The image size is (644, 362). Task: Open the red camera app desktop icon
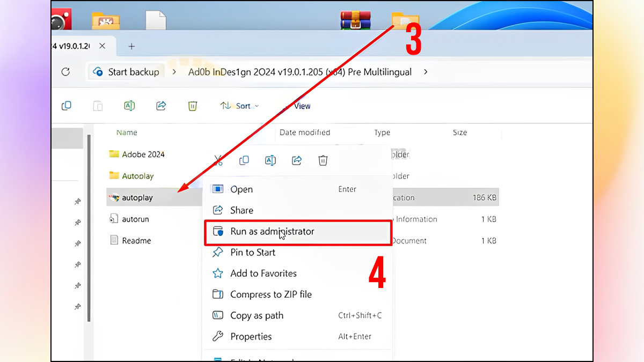(61, 20)
